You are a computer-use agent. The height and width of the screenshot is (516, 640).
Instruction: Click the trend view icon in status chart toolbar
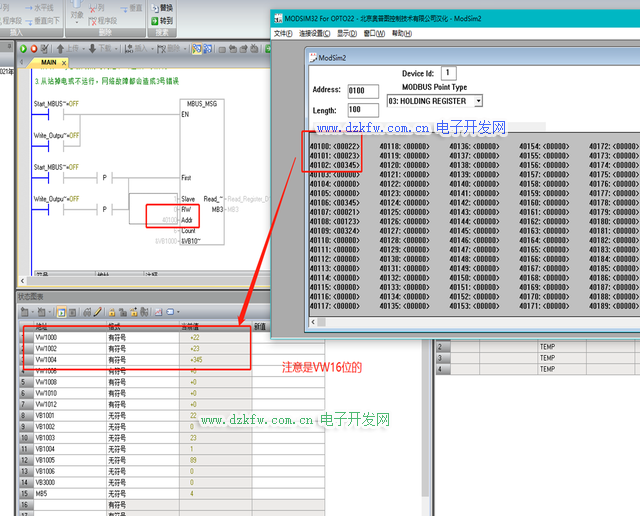[157, 312]
